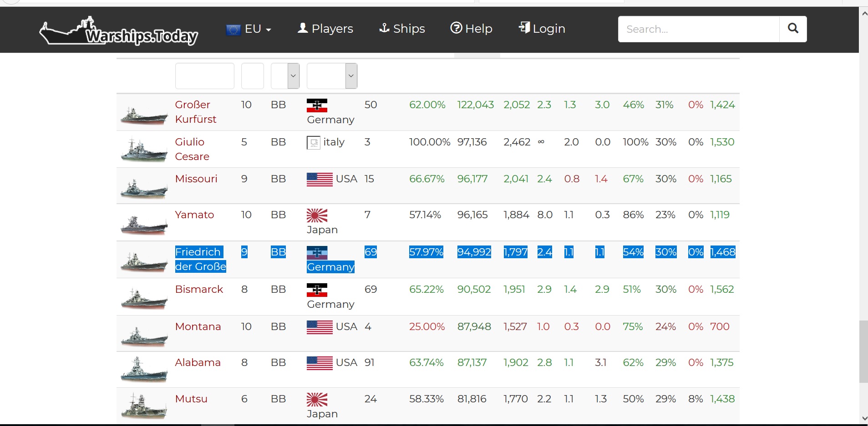The height and width of the screenshot is (426, 868).
Task: Click the scrollbar up arrow
Action: click(x=864, y=13)
